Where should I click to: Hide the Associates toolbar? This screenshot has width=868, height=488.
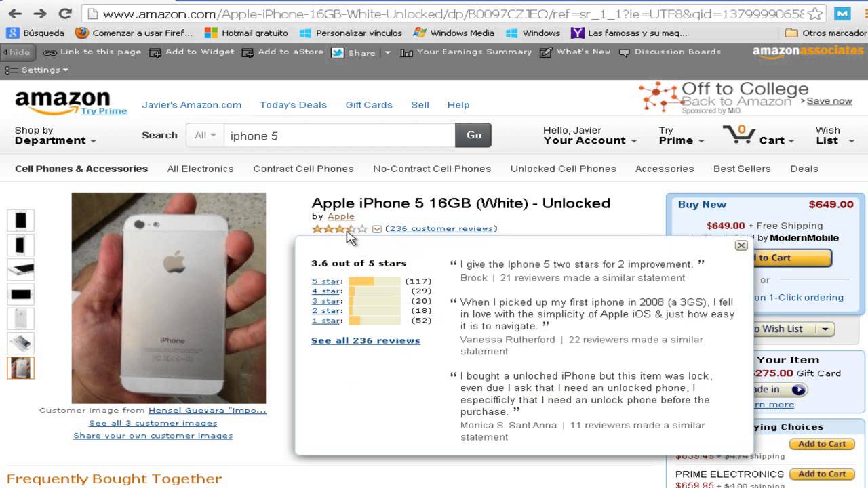pos(16,52)
